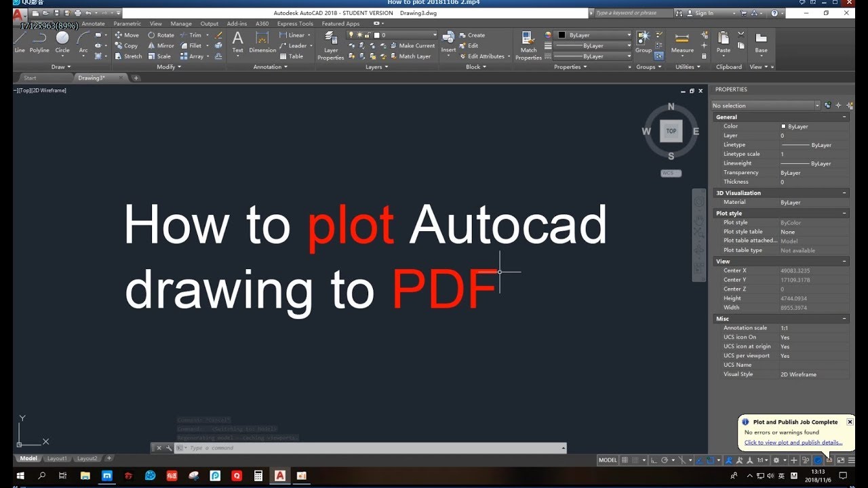Expand the Draw panel dropdown
Viewport: 868px width, 488px height.
click(x=60, y=67)
